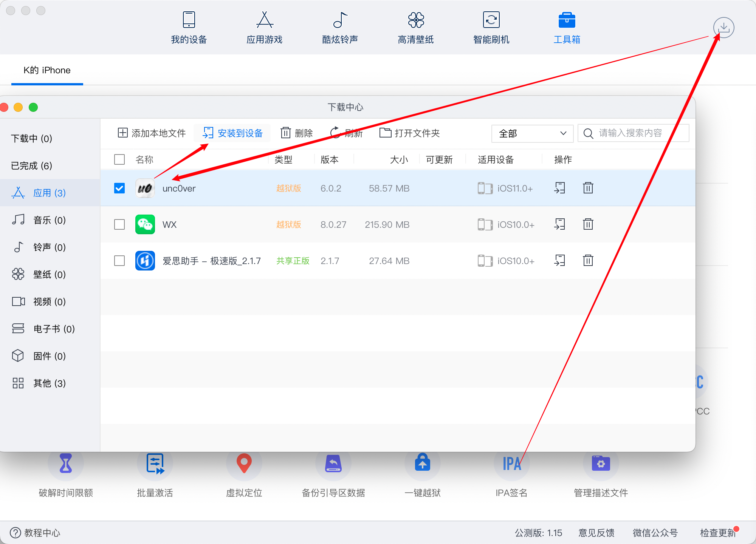The image size is (756, 544).
Task: Select 应用 (3) category
Action: pos(50,193)
